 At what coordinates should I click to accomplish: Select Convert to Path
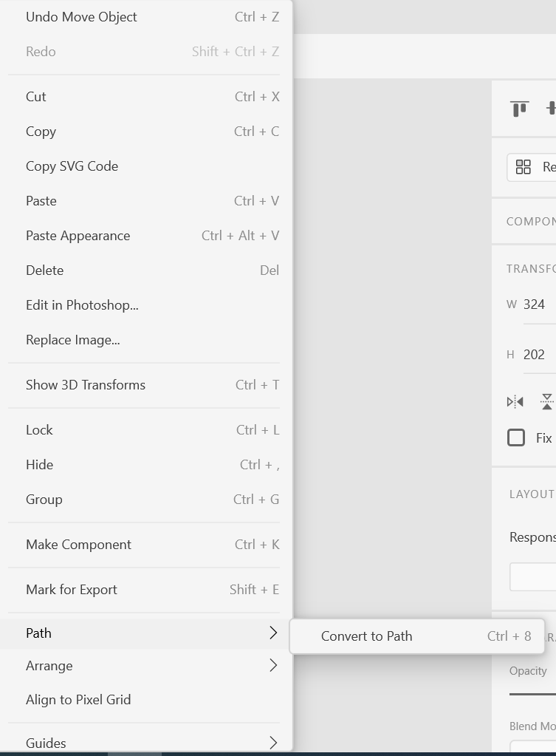366,636
